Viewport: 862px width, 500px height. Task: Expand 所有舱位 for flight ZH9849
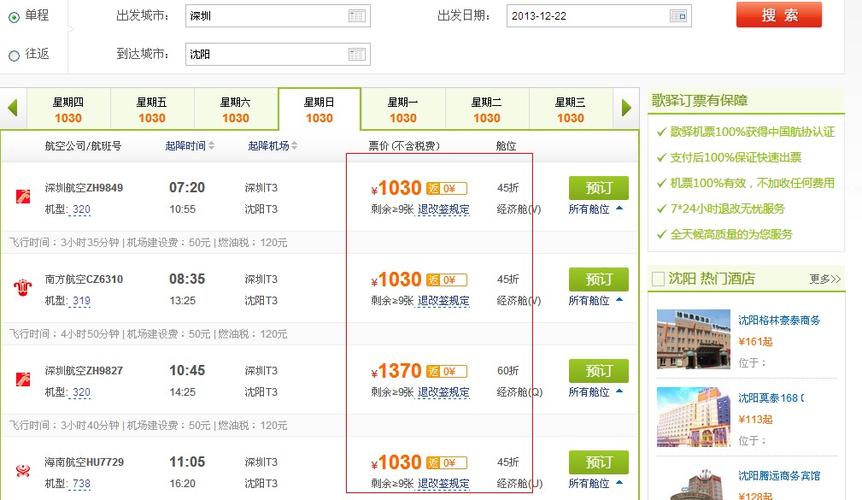point(596,209)
